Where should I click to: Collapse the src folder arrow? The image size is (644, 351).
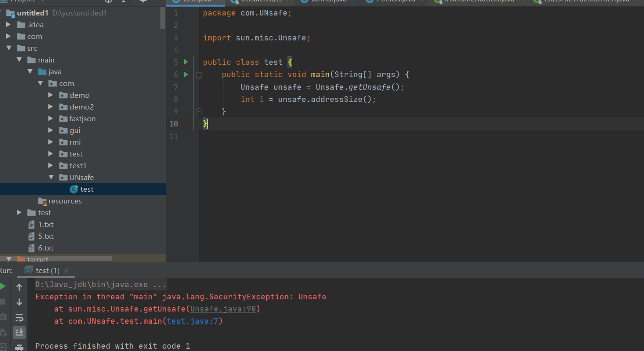8,48
